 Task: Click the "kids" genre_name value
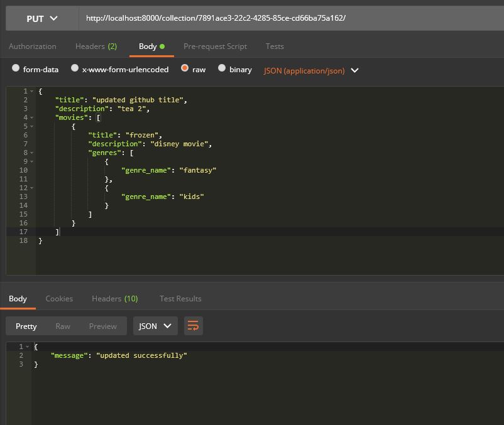pyautogui.click(x=191, y=196)
